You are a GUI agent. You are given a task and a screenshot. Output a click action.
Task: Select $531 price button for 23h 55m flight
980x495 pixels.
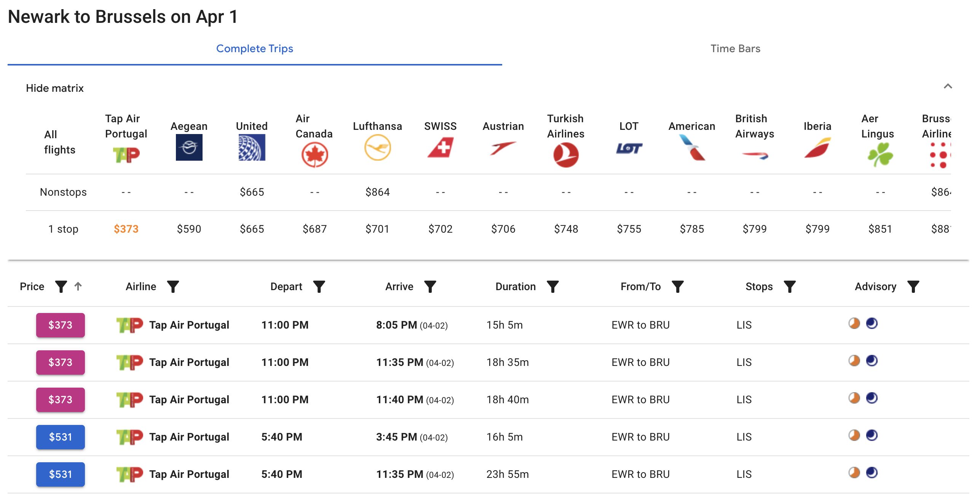point(61,474)
